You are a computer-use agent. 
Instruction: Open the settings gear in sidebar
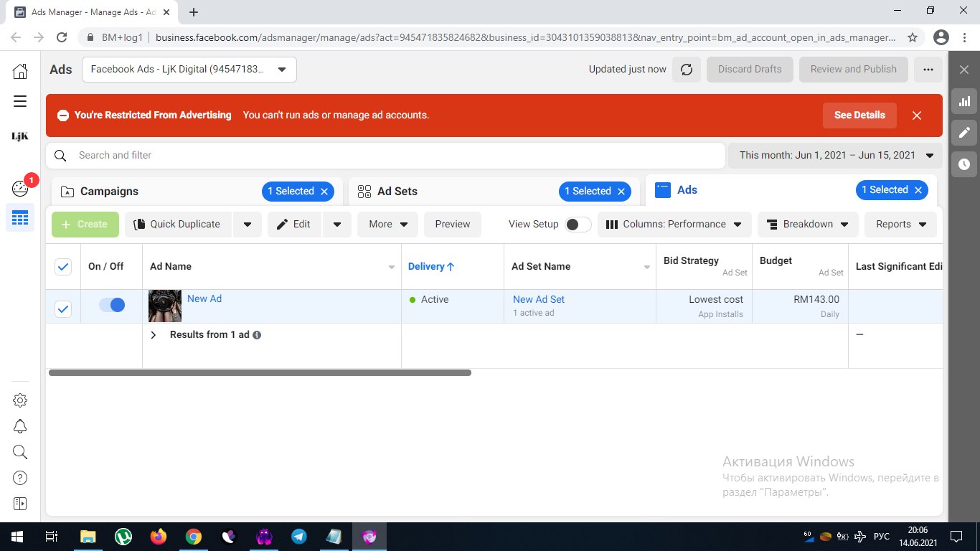20,400
